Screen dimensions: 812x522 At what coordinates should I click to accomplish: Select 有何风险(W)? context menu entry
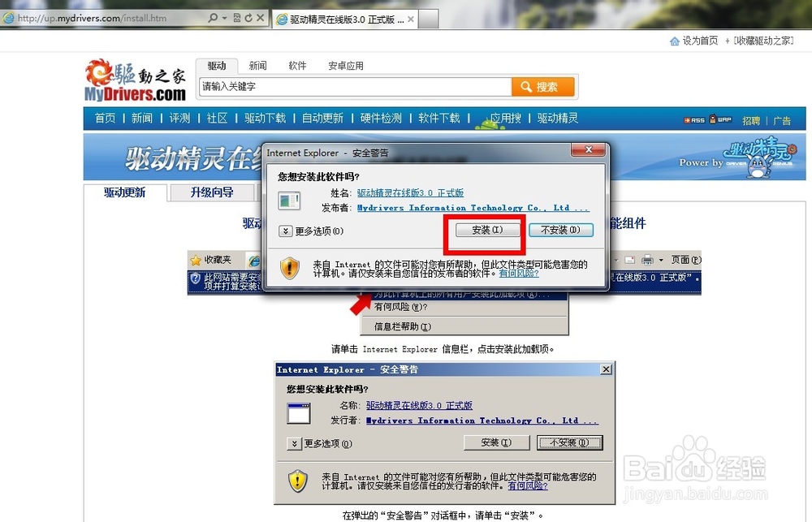point(401,307)
